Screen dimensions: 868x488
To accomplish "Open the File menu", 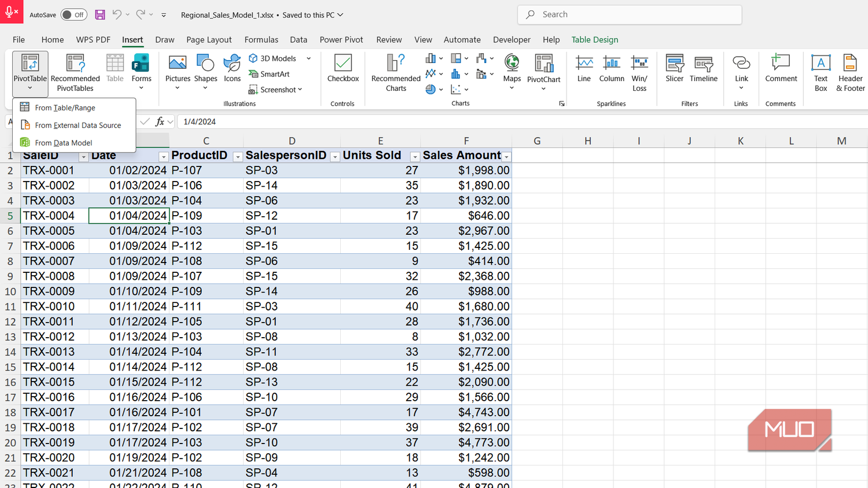I will click(19, 39).
